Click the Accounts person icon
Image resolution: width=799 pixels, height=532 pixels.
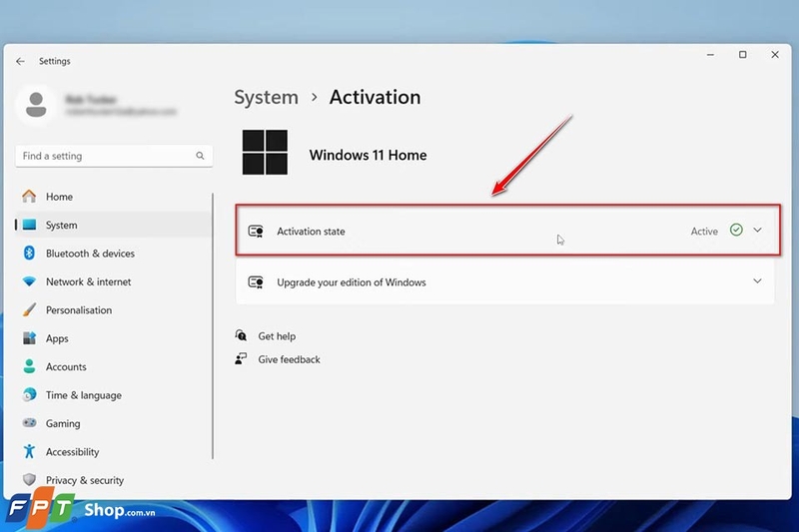[x=29, y=366]
